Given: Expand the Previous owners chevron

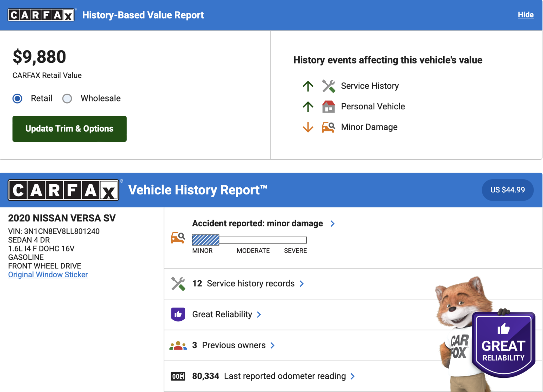Looking at the screenshot, I should pos(273,346).
